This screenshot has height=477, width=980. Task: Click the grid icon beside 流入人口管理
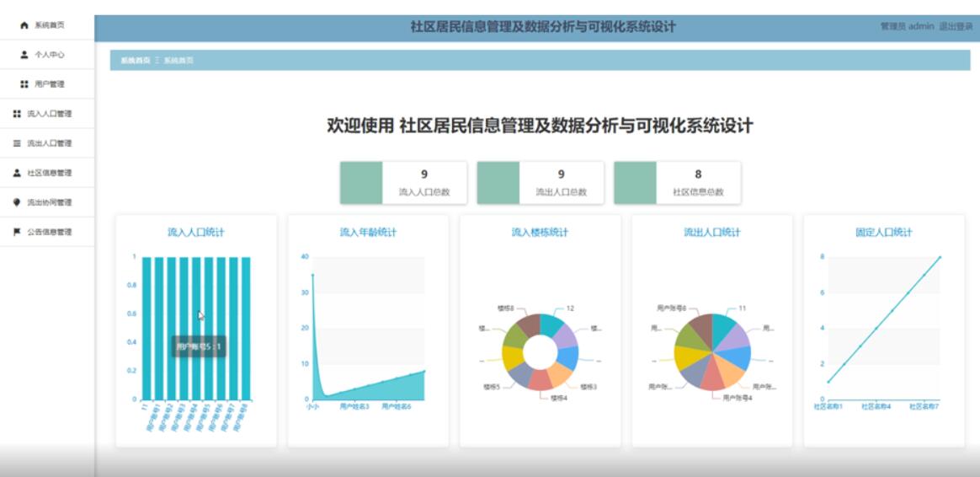(x=17, y=114)
